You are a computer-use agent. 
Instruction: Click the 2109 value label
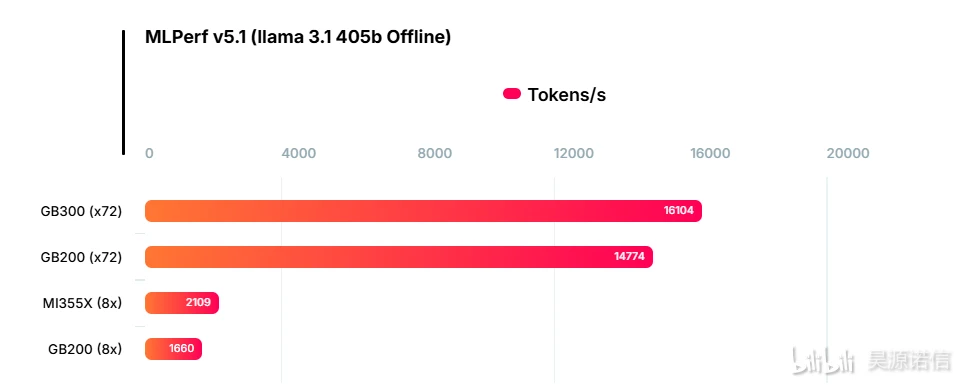(x=198, y=303)
